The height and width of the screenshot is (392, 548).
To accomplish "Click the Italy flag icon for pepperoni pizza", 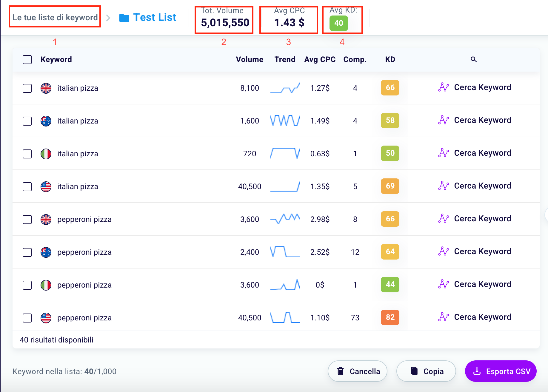I will click(46, 285).
